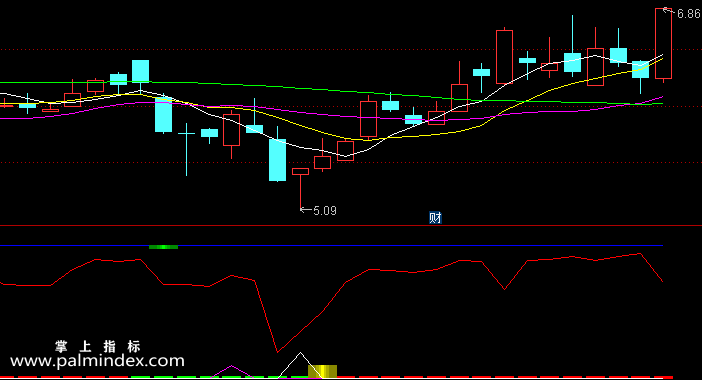Click the arrow pointing to 6.86 high
Screen dimensions: 702x380
click(x=669, y=11)
